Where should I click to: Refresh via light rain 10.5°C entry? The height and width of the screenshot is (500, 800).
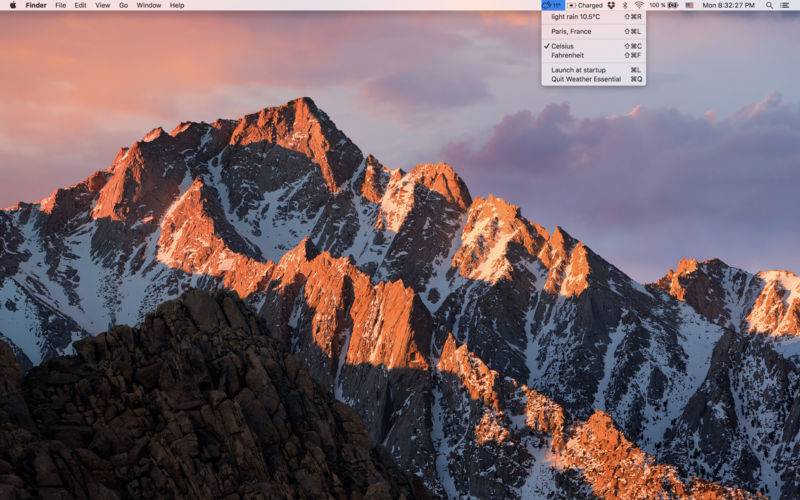(593, 16)
